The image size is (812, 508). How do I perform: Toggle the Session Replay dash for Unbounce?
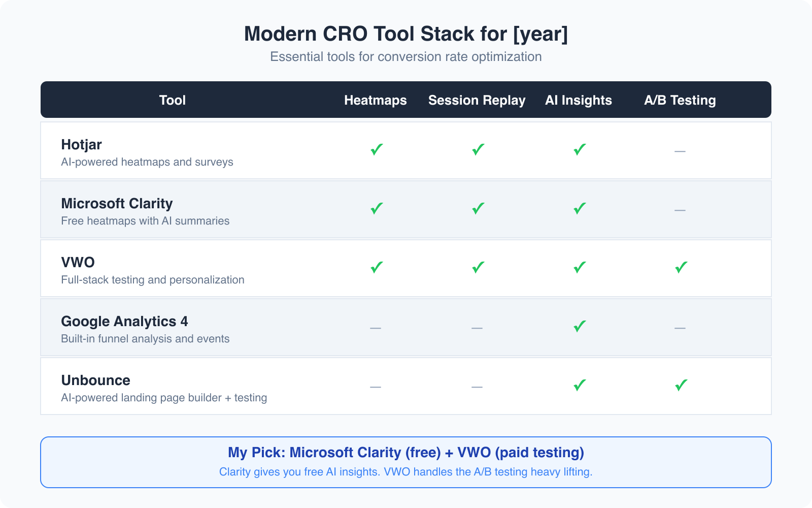pyautogui.click(x=477, y=387)
